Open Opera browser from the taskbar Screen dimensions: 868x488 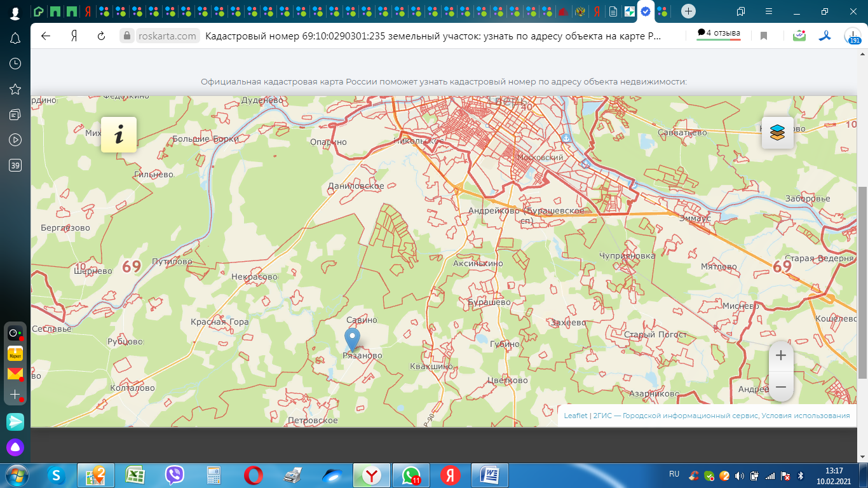(x=253, y=475)
